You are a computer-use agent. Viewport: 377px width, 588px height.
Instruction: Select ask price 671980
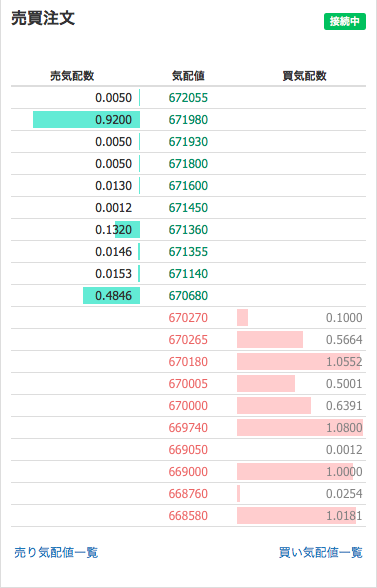click(188, 120)
